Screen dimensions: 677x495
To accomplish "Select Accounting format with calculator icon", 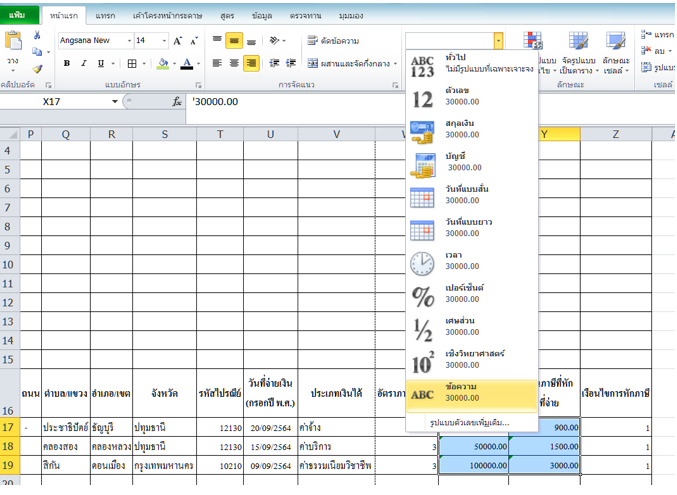I will click(x=471, y=165).
